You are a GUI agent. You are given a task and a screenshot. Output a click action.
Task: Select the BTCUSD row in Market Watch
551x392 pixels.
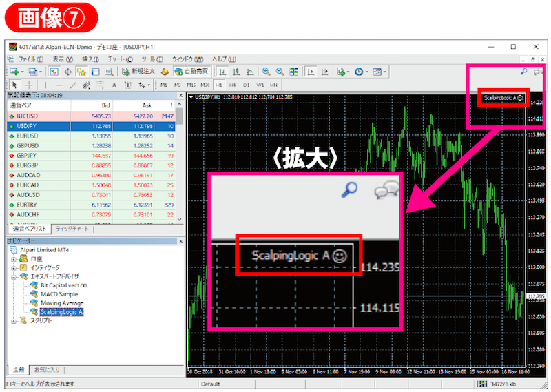tap(91, 116)
